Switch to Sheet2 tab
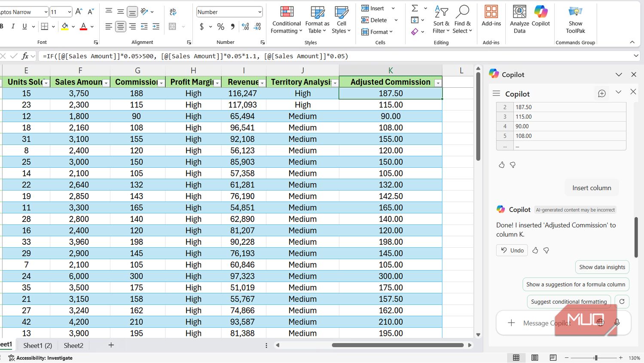Image resolution: width=644 pixels, height=363 pixels. 73,345
